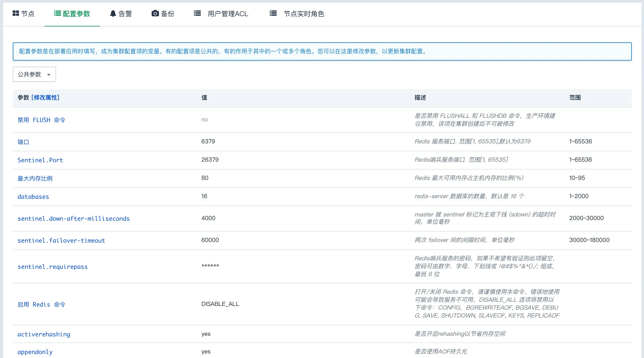Click the 最大内存比例 parameter link
The height and width of the screenshot is (358, 644).
(35, 178)
